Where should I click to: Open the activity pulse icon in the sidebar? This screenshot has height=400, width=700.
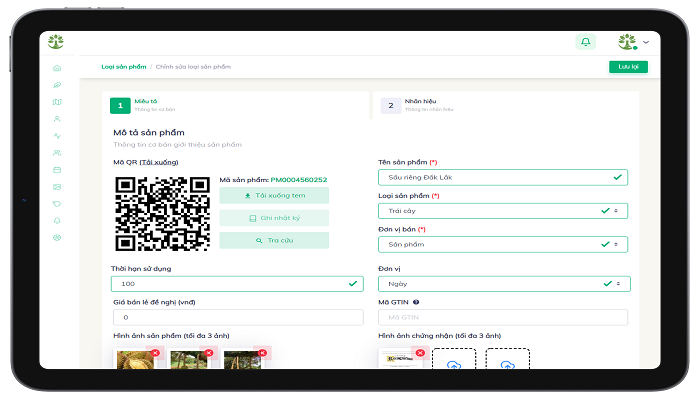pos(57,136)
